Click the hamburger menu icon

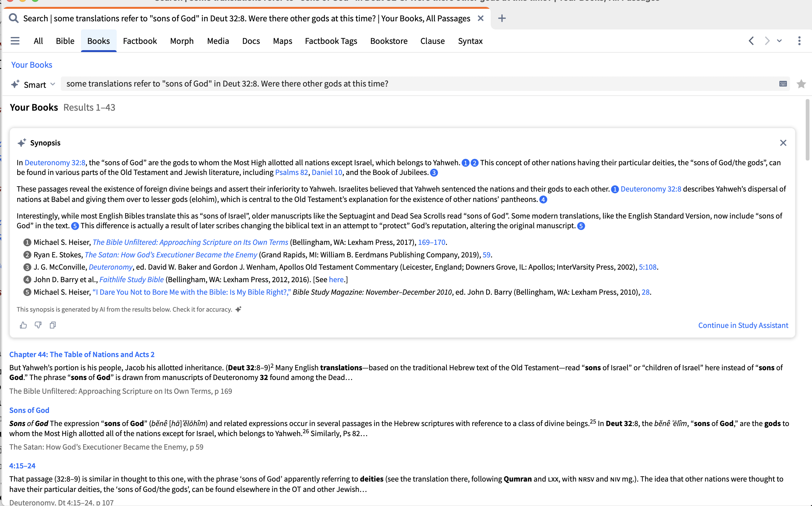point(15,41)
